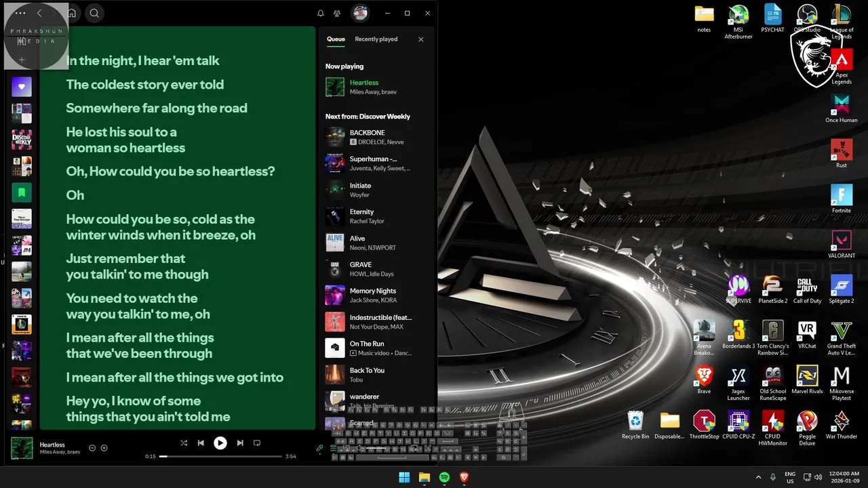Screen dimensions: 868x488
Task: Open the Liked Songs playlist in sidebar
Action: [x=22, y=87]
